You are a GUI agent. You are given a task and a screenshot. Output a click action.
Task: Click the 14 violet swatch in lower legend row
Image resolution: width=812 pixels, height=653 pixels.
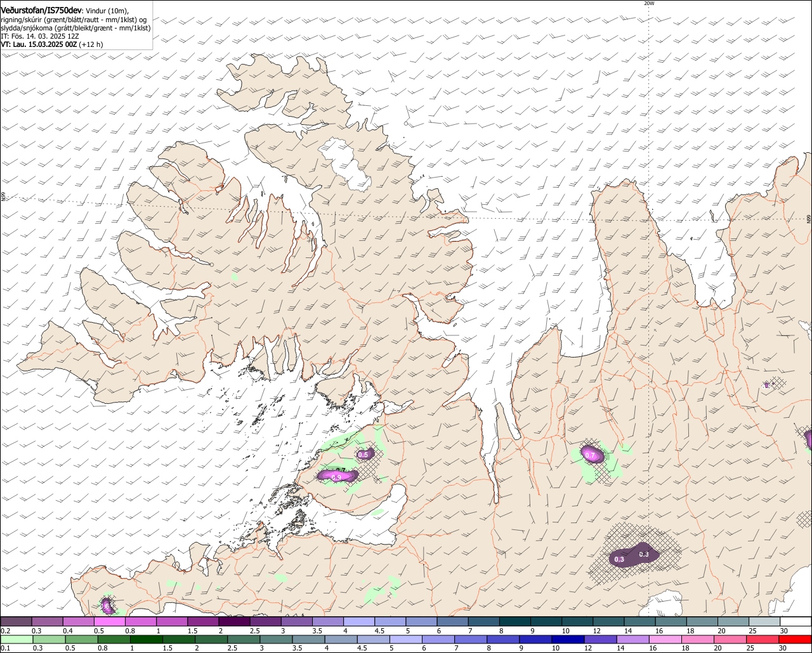632,639
